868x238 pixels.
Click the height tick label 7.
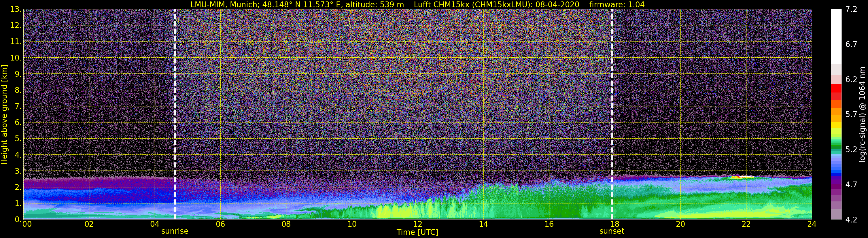point(18,106)
